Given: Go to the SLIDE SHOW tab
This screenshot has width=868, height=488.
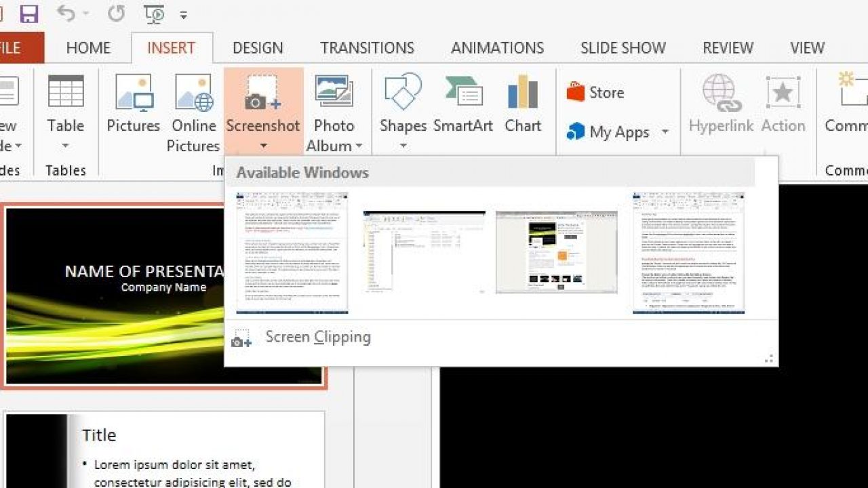Looking at the screenshot, I should 623,48.
